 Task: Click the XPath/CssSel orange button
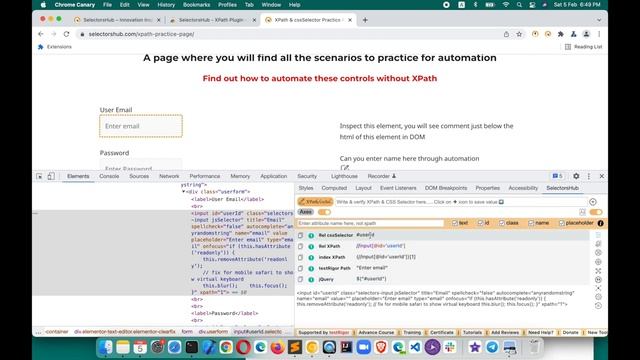315,202
